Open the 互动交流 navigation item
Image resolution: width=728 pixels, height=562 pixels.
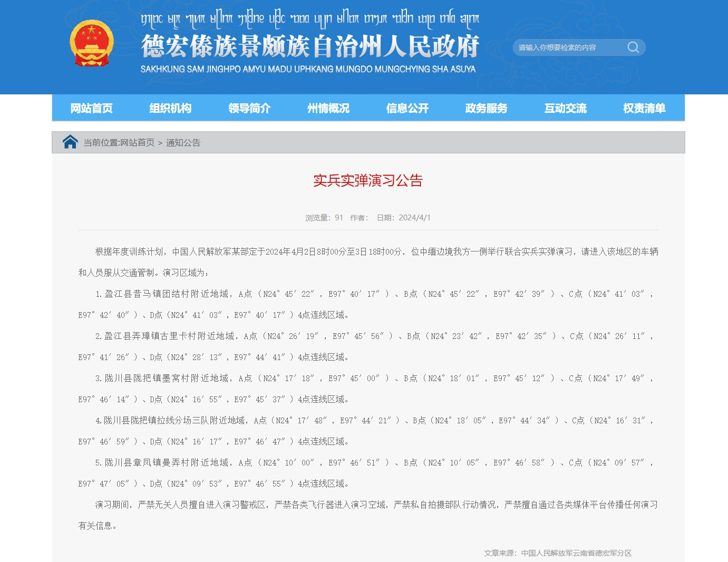(x=566, y=108)
